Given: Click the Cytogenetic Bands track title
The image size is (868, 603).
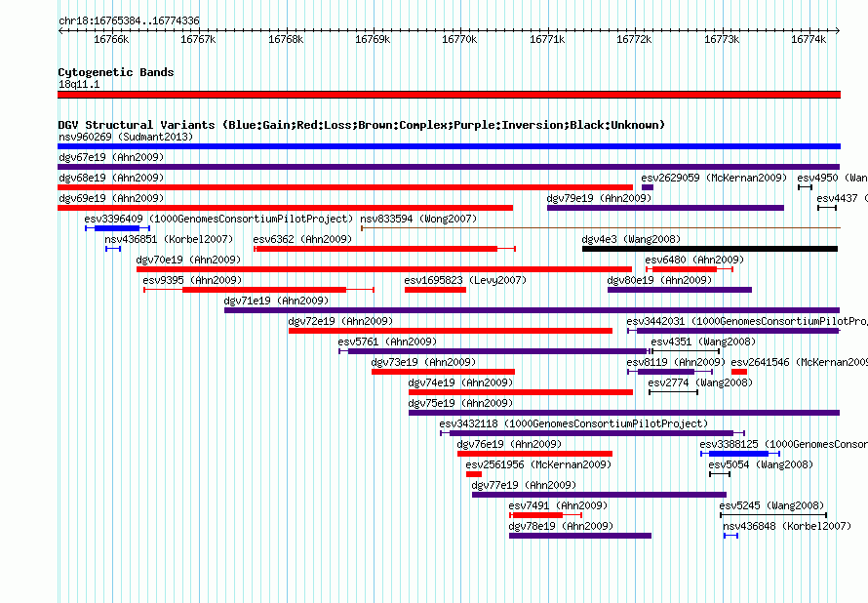Looking at the screenshot, I should tap(116, 72).
